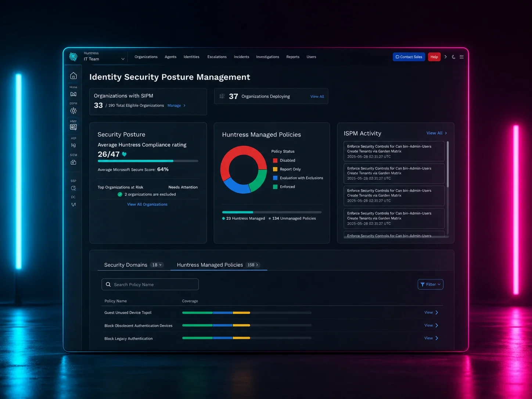Click the Search Policy Name field
This screenshot has height=399, width=532.
[x=150, y=284]
